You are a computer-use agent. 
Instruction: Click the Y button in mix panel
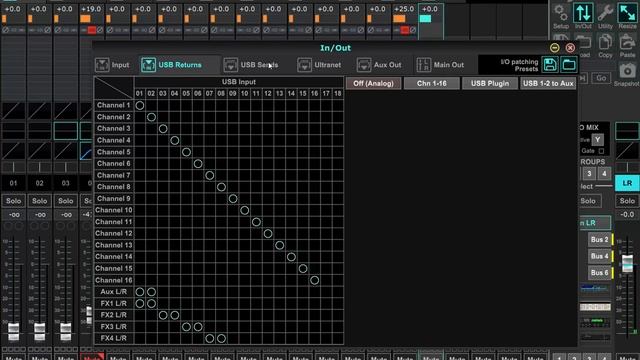(598, 140)
